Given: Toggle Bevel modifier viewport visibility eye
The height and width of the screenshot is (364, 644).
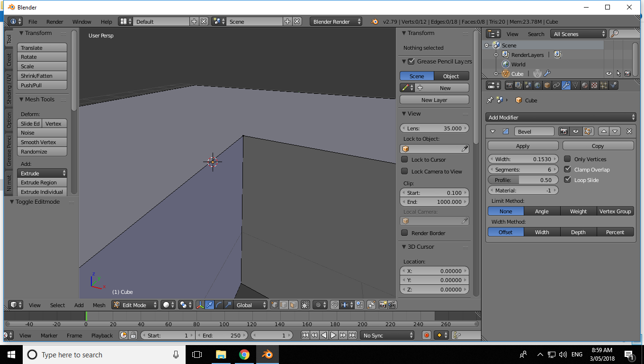Looking at the screenshot, I should pyautogui.click(x=576, y=131).
